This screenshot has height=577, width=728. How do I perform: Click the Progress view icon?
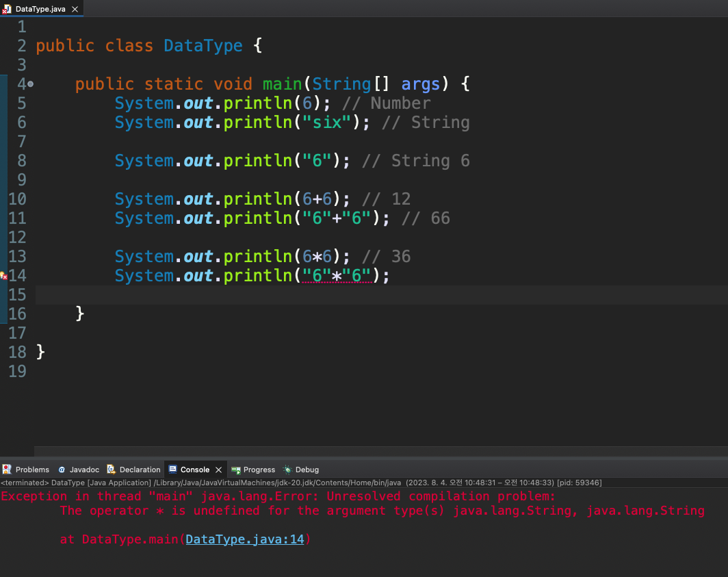[236, 470]
